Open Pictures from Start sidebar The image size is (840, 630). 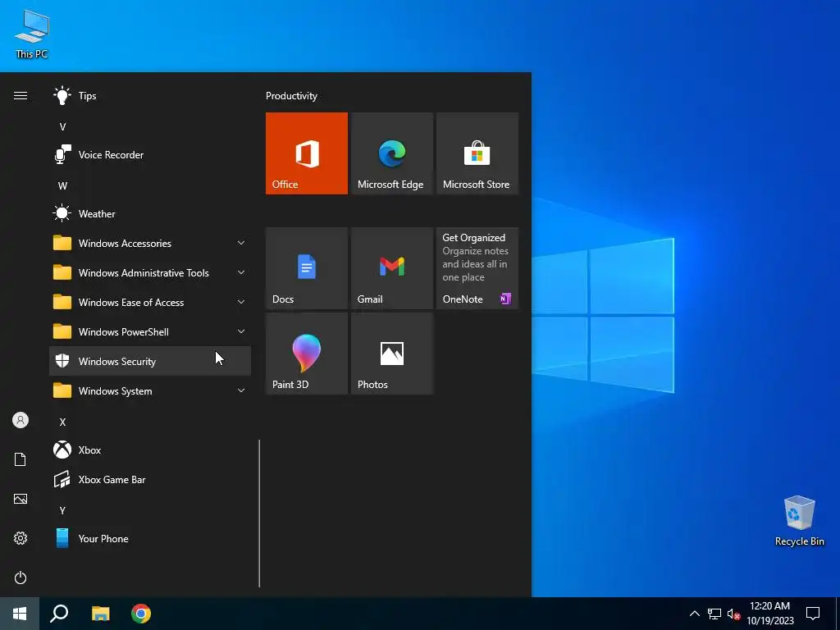(x=21, y=499)
